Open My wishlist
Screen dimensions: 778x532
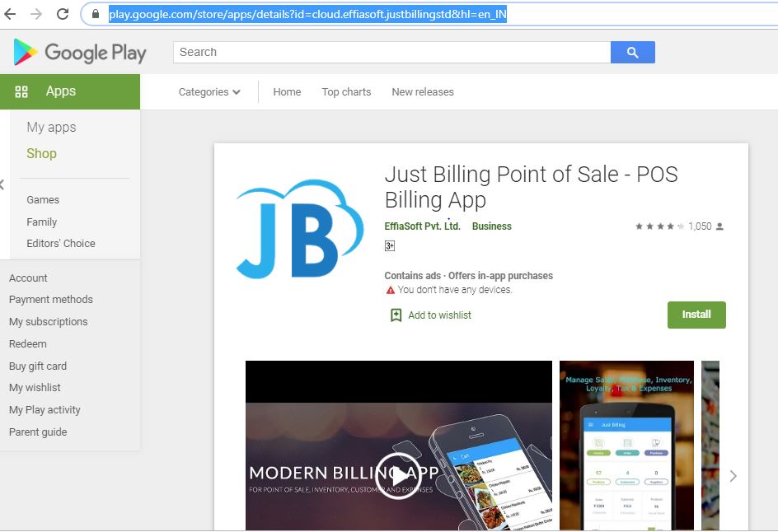pyautogui.click(x=35, y=388)
